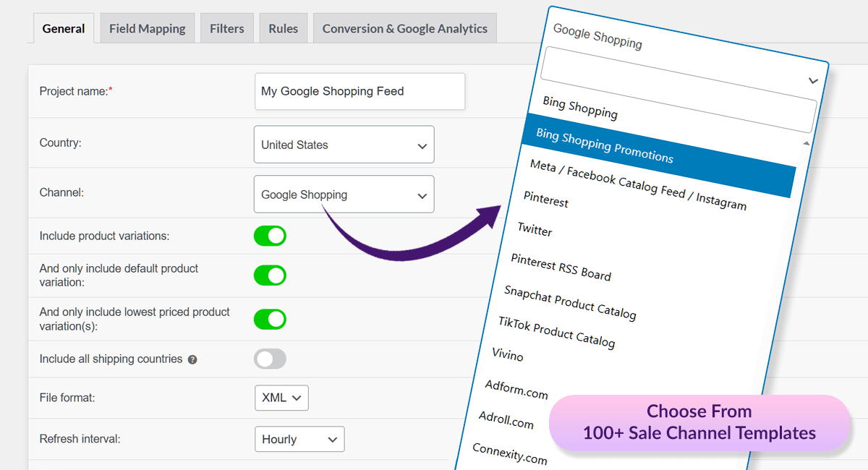Image resolution: width=868 pixels, height=470 pixels.
Task: Click the Google Shopping header in list
Action: point(597,36)
